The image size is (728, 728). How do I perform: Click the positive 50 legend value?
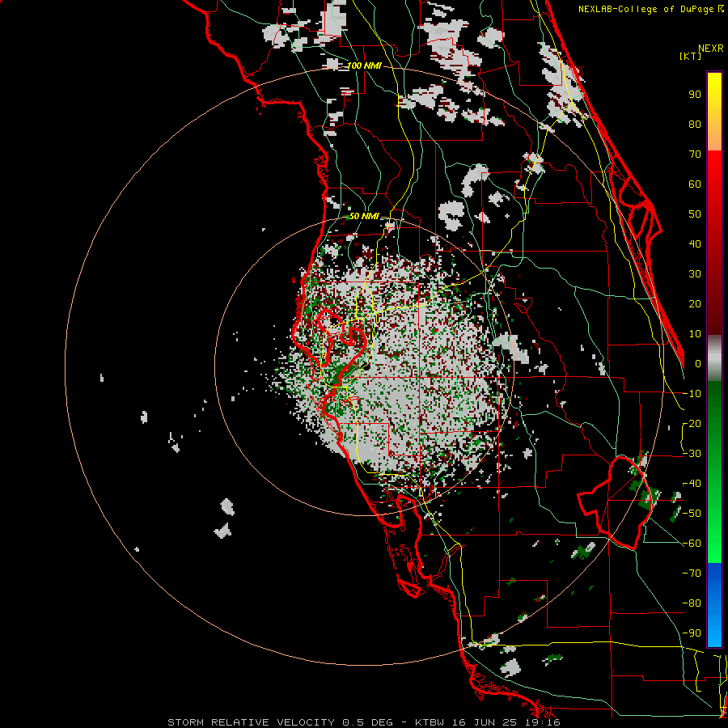point(695,214)
